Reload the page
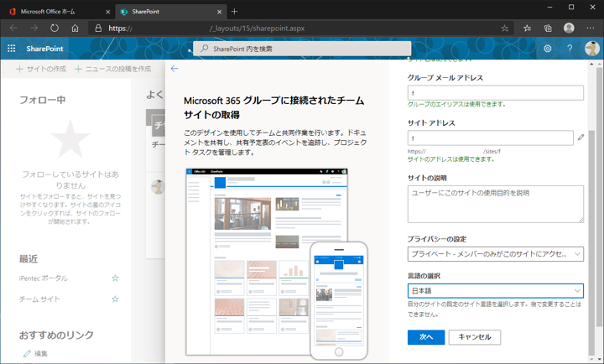 55,29
